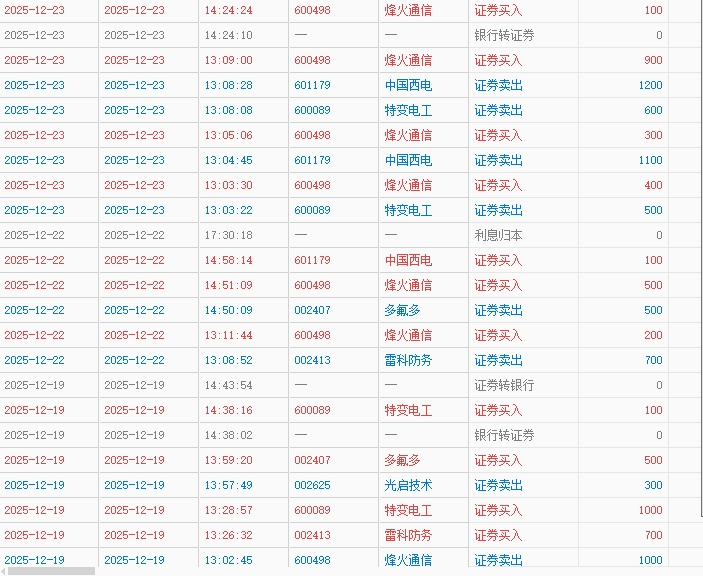This screenshot has height=576, width=703.
Task: Click quantity 400 cell
Action: click(653, 185)
